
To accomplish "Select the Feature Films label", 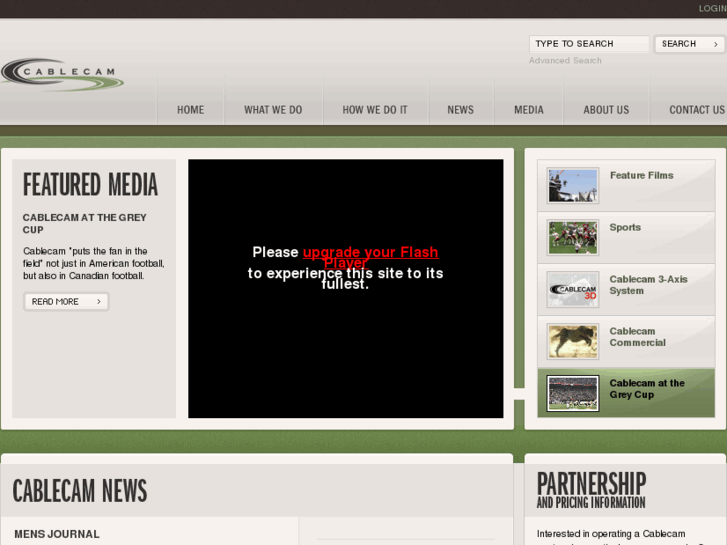I will [x=641, y=175].
